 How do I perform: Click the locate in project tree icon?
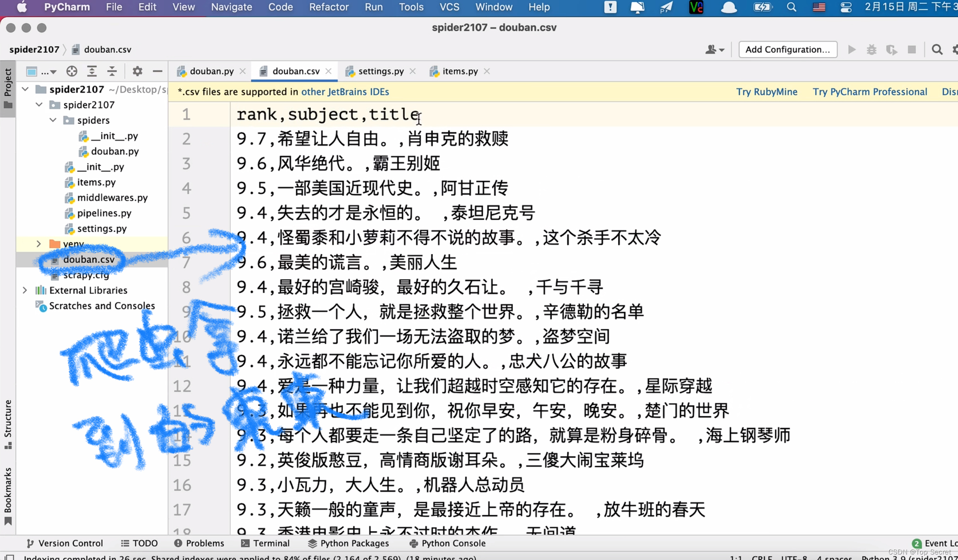coord(71,71)
